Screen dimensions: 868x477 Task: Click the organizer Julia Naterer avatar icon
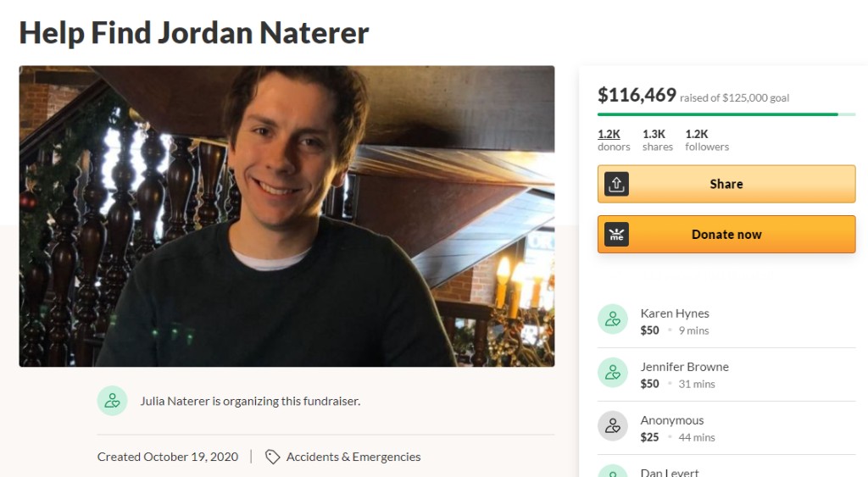[x=113, y=401]
